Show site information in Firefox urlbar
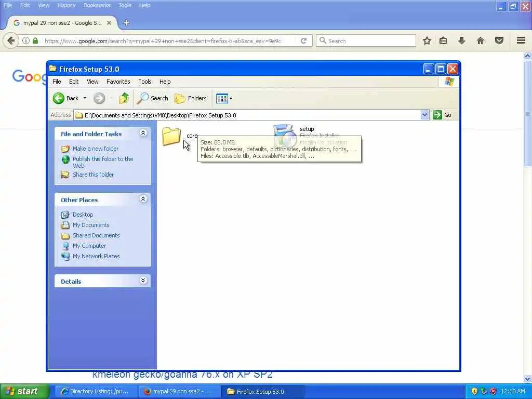This screenshot has width=532, height=399. tap(26, 41)
